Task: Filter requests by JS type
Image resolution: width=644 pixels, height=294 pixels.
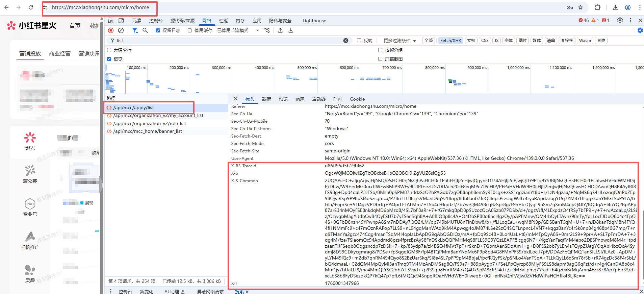Action: click(x=496, y=41)
